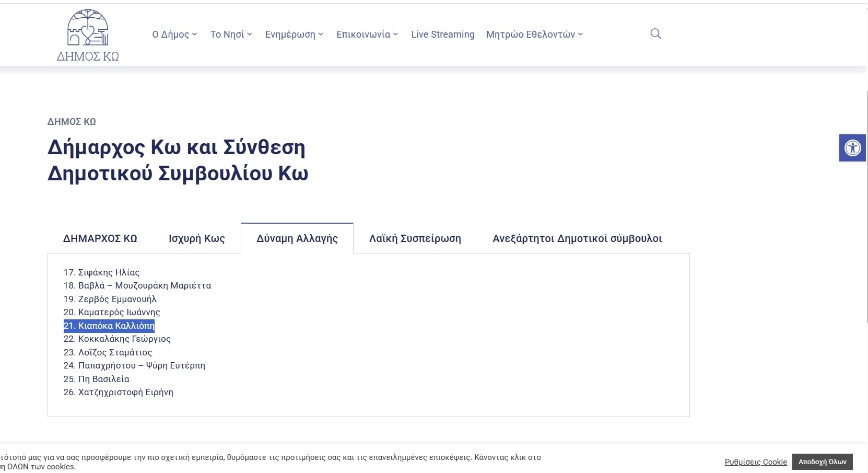The width and height of the screenshot is (868, 473).
Task: Select the Δύναμη Αλλαγής tab
Action: pyautogui.click(x=297, y=238)
